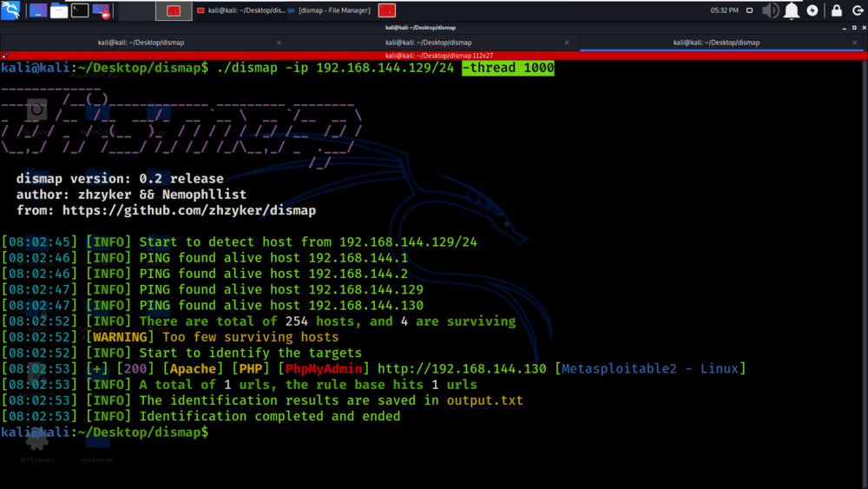The image size is (868, 489).
Task: Click the terminal window title text
Action: tap(420, 28)
